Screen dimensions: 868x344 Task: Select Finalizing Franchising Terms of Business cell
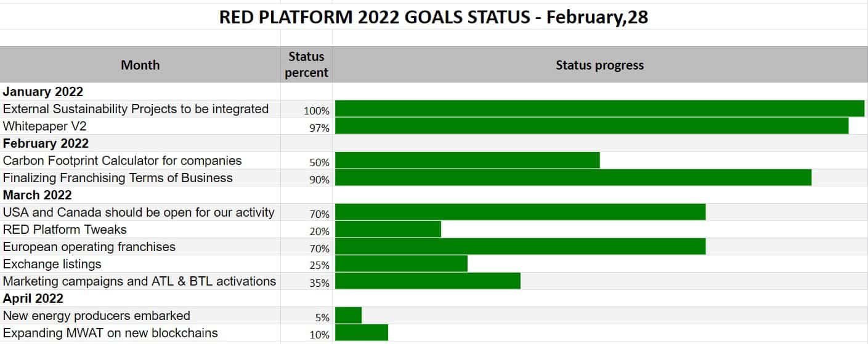click(140, 178)
